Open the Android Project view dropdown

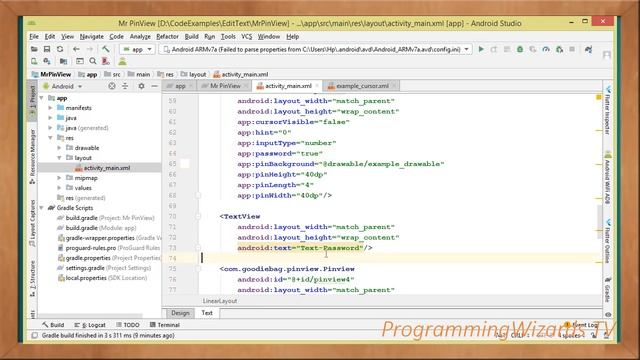click(63, 86)
